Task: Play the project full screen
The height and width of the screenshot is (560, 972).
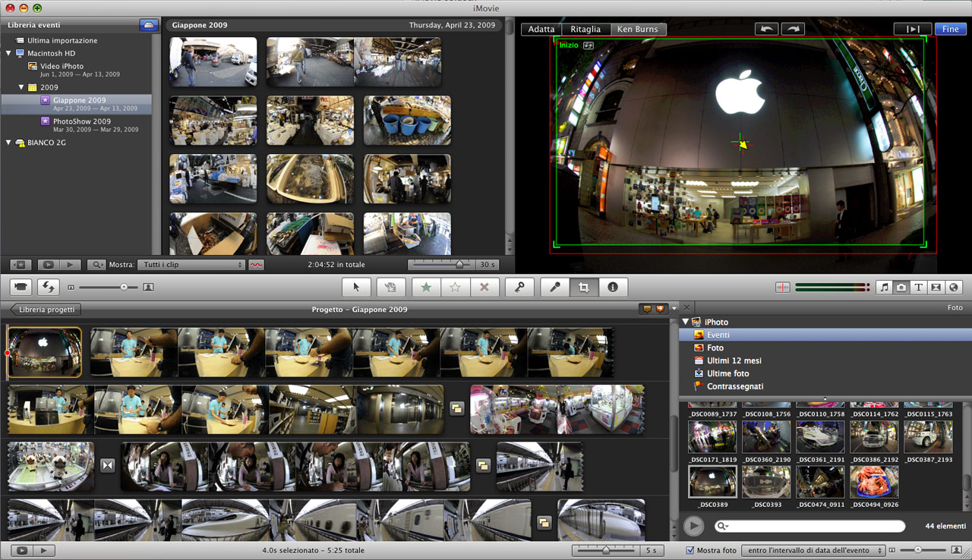Action: pos(22,550)
